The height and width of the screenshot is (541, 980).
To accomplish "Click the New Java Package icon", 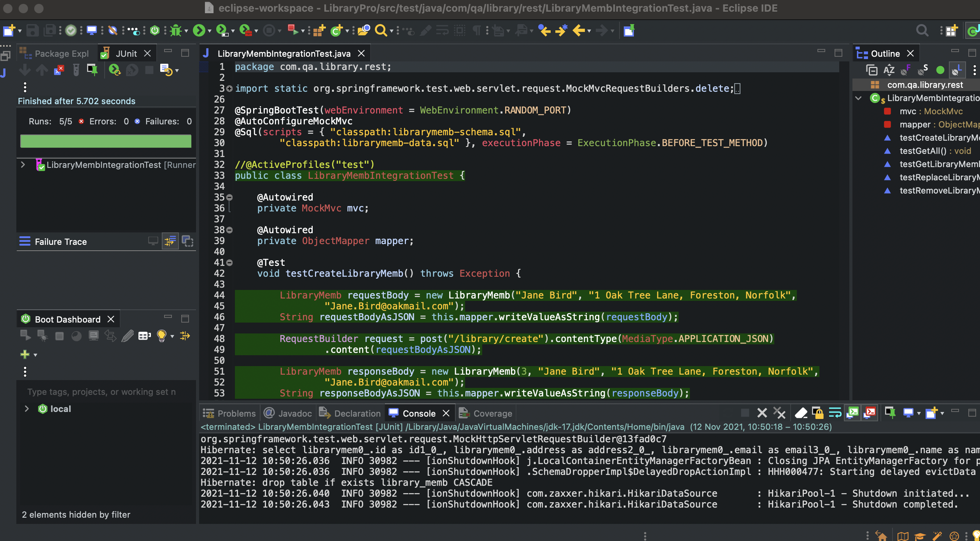I will coord(319,30).
